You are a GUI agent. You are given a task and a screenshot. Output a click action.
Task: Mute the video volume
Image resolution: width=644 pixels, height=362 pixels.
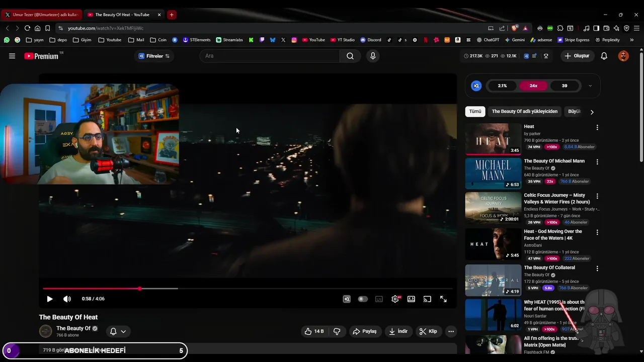pyautogui.click(x=67, y=299)
